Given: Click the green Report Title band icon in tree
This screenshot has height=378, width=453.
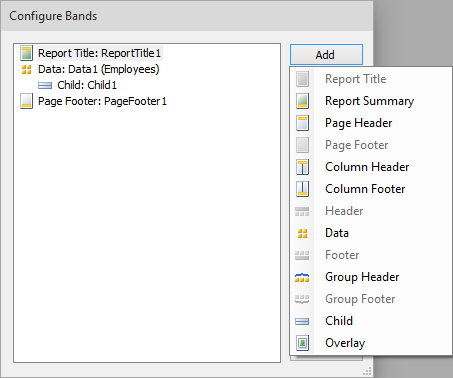Looking at the screenshot, I should [26, 53].
